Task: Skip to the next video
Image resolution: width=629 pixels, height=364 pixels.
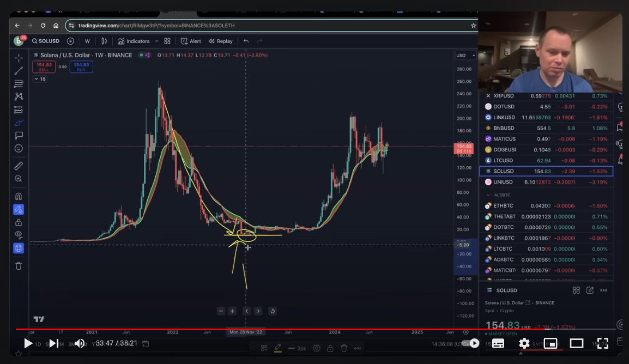Action: coord(53,343)
